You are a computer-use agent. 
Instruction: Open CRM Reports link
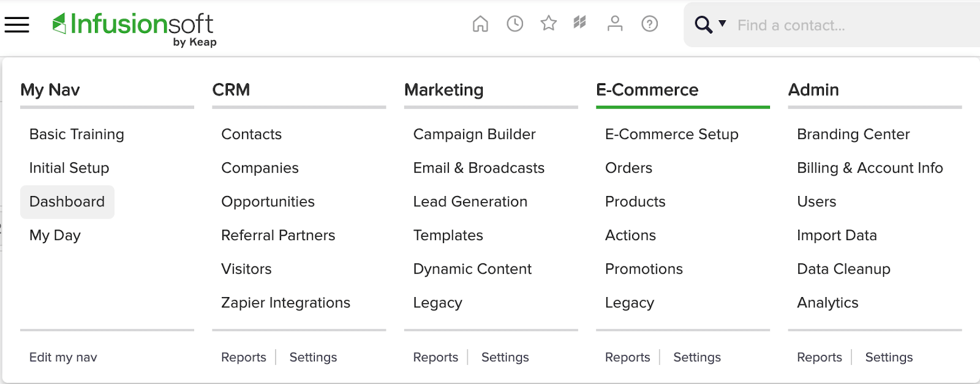[243, 357]
